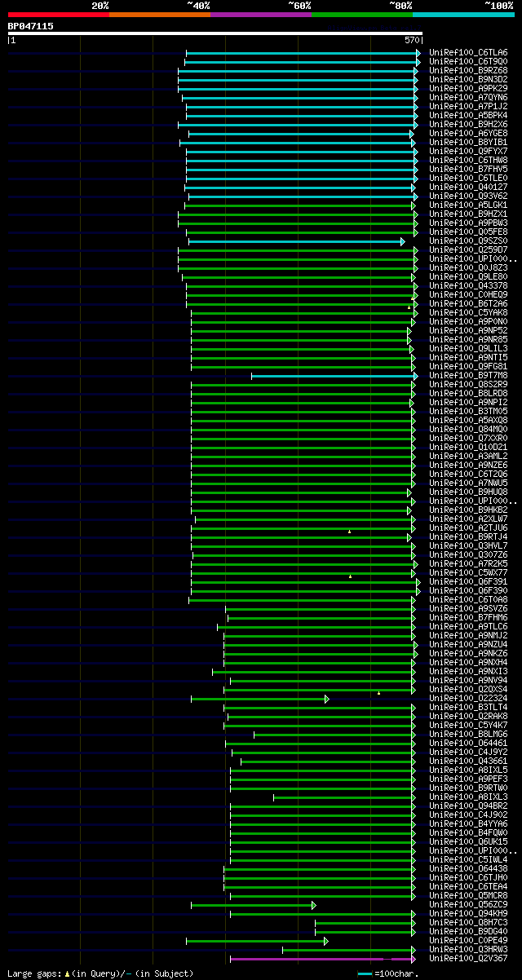
Task: Open hit UniRef100_A7QYN6
Action: coord(468,97)
